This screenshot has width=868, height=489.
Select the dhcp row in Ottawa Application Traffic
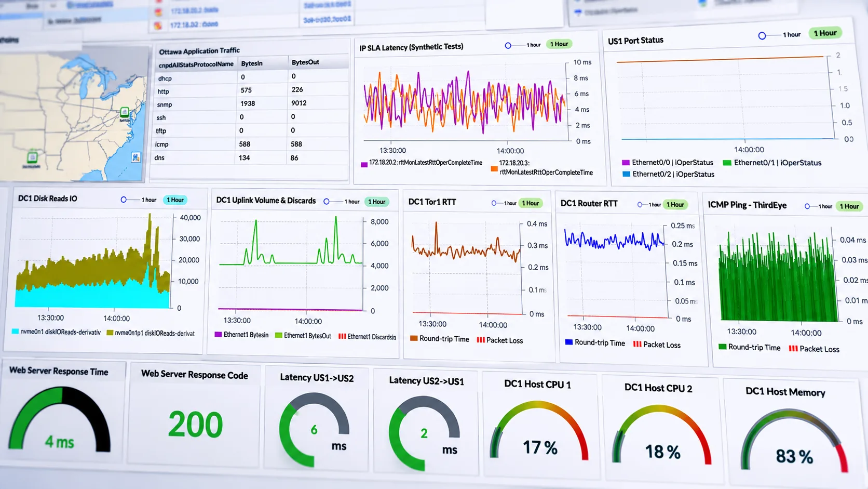tap(252, 77)
